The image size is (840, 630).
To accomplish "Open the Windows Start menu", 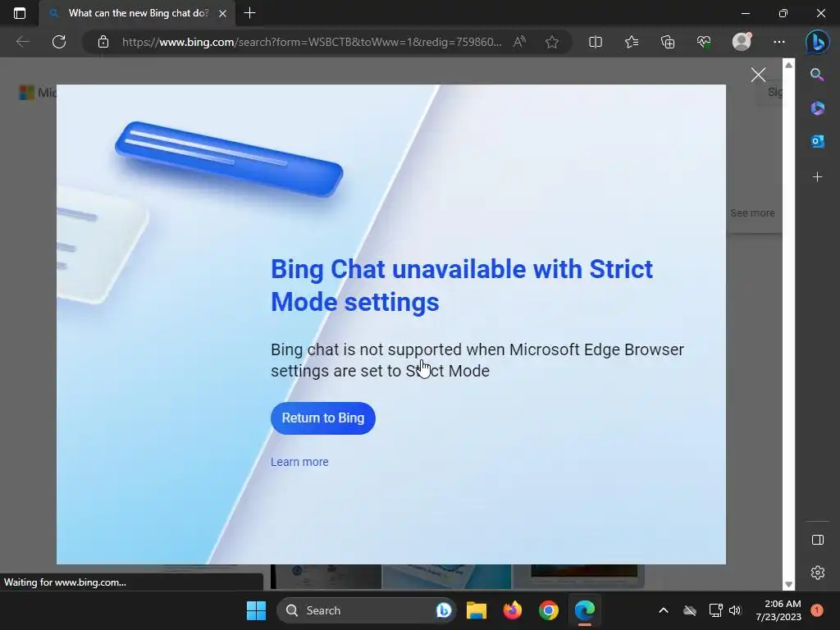I will (256, 610).
